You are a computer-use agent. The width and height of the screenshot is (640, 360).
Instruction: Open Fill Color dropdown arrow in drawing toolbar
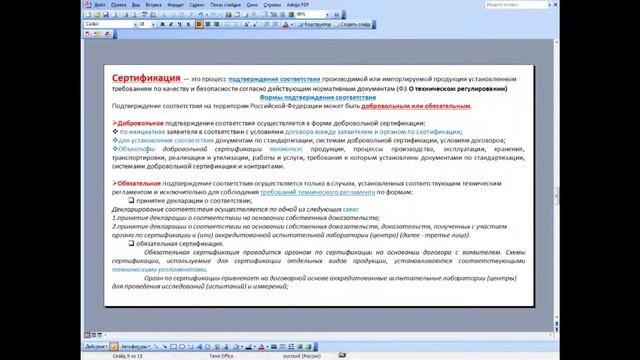[x=242, y=347]
